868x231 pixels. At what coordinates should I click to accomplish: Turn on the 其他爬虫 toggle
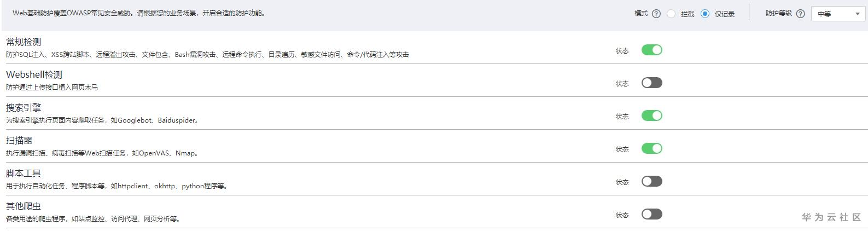[x=651, y=214]
